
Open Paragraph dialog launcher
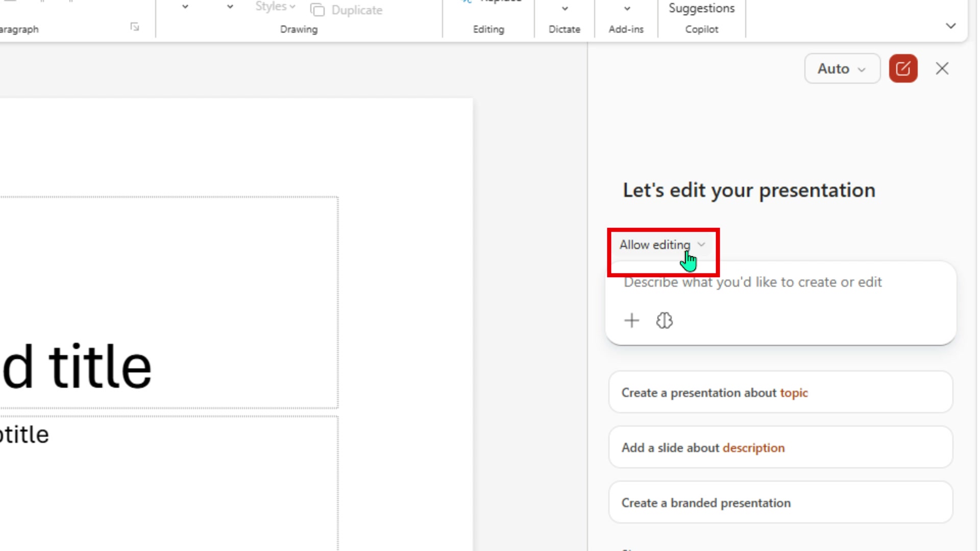coord(135,27)
